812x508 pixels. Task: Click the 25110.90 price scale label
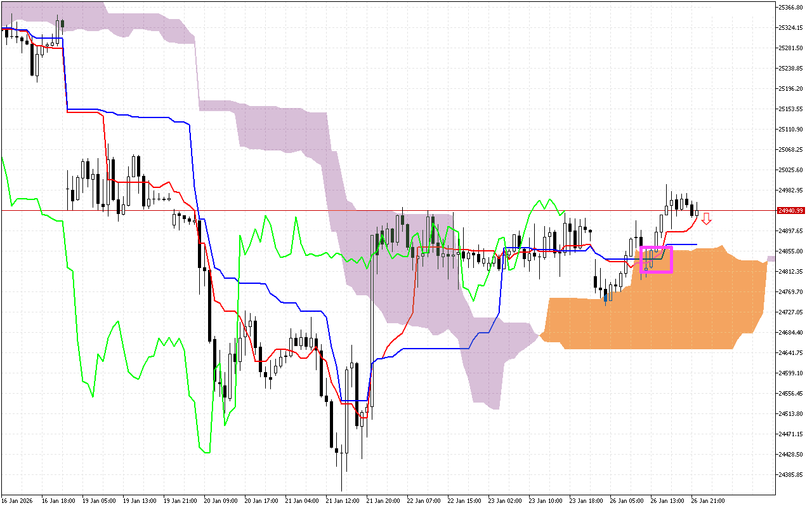791,130
